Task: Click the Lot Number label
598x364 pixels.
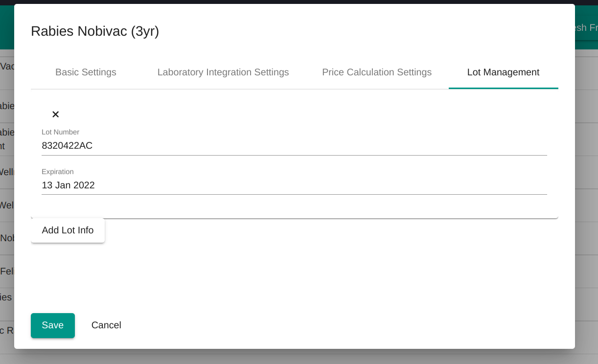Action: 60,132
